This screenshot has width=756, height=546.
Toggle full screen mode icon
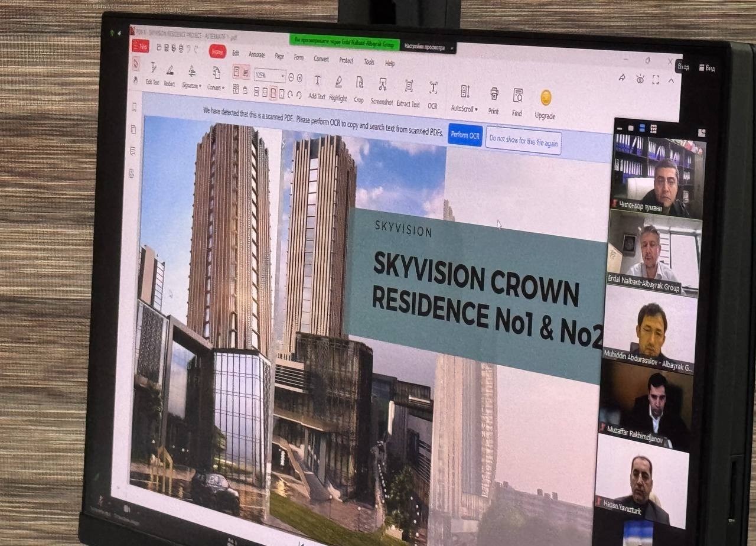[656, 79]
